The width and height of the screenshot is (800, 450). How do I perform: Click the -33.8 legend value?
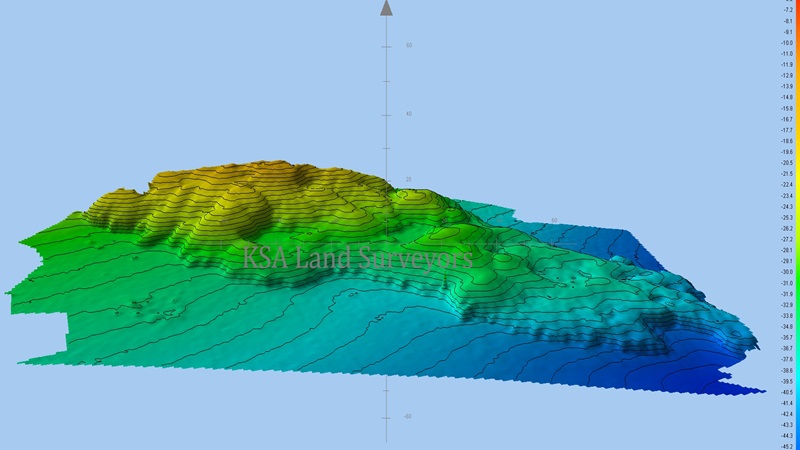click(x=787, y=316)
